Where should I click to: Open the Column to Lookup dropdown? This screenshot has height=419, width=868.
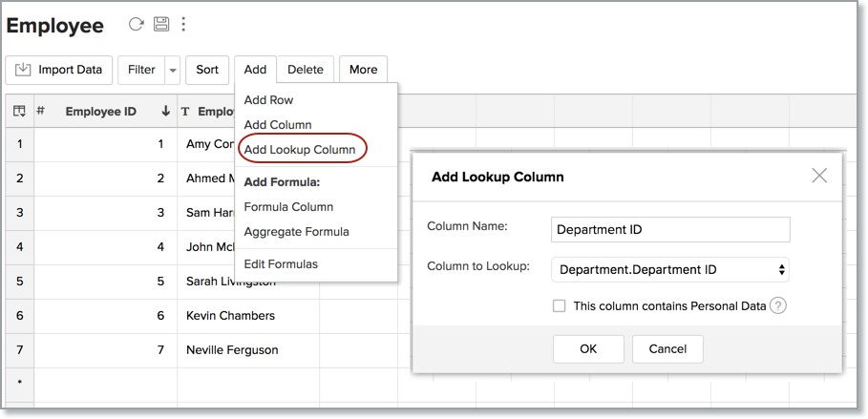coord(670,270)
